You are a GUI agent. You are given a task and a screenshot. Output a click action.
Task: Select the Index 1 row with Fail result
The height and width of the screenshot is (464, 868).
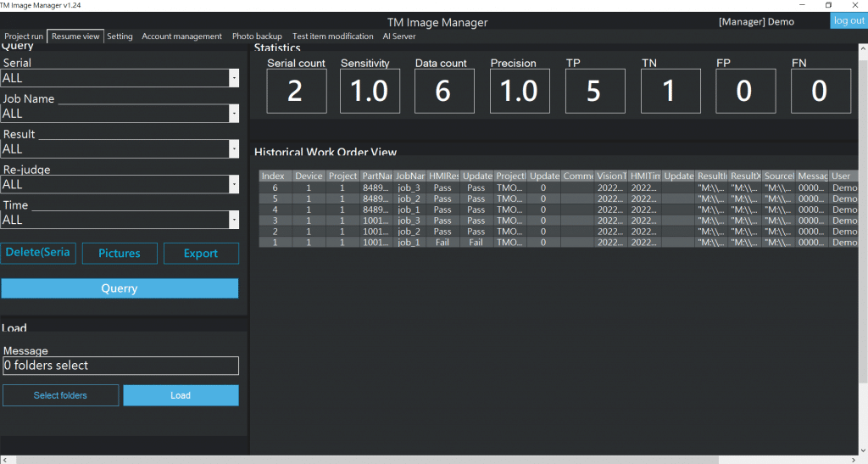pyautogui.click(x=441, y=243)
